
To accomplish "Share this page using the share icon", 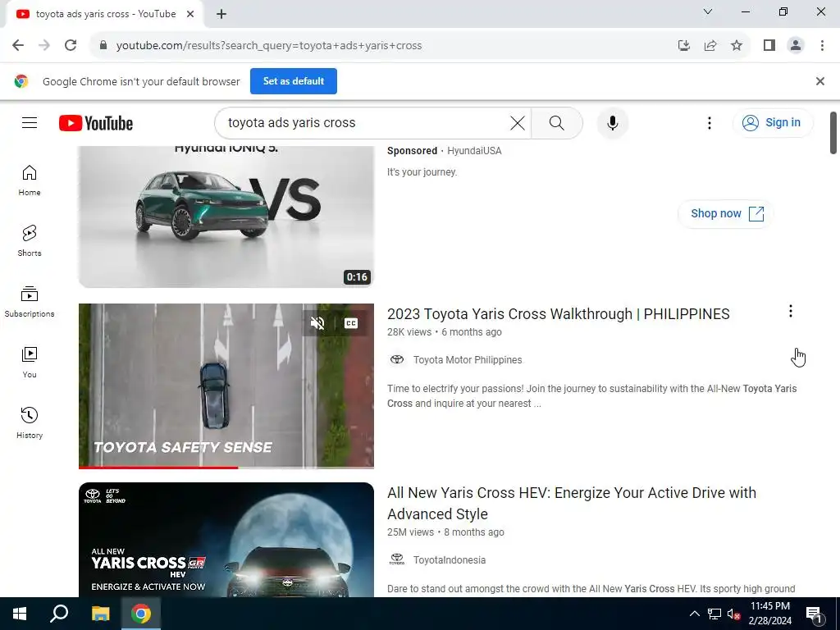I will pos(710,46).
